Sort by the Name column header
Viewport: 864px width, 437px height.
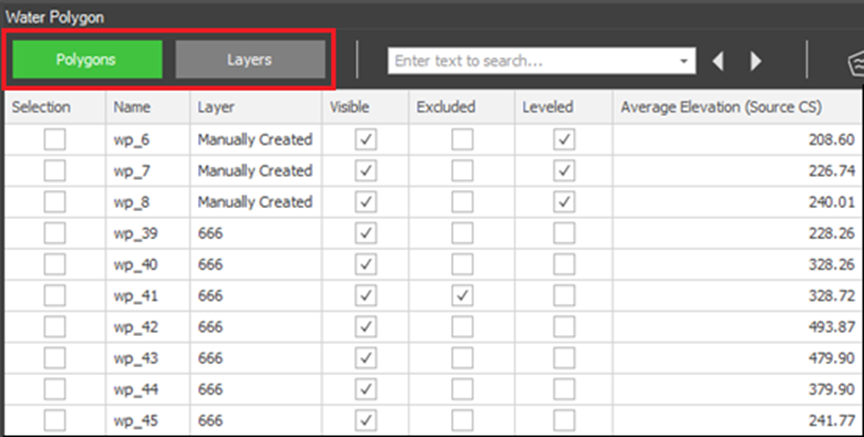point(148,107)
